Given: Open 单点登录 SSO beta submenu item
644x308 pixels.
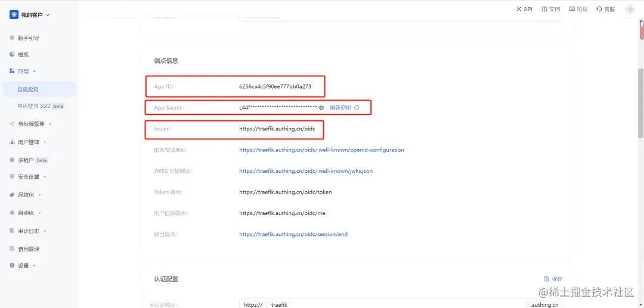Looking at the screenshot, I should tap(41, 106).
